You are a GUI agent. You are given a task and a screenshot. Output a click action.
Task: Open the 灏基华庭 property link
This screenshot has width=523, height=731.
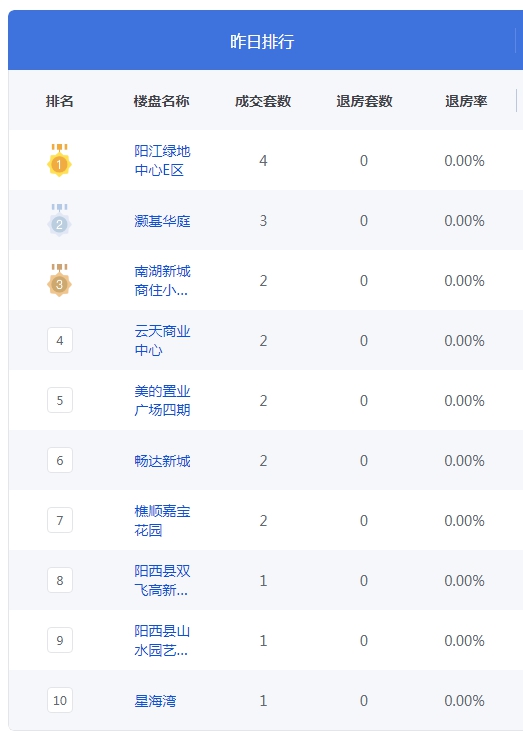click(x=162, y=221)
